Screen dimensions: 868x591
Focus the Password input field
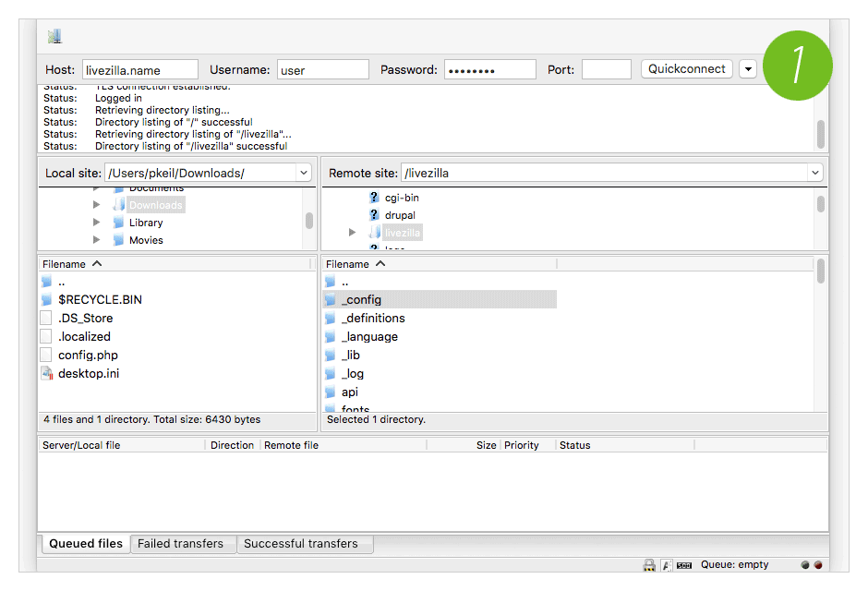pyautogui.click(x=490, y=70)
